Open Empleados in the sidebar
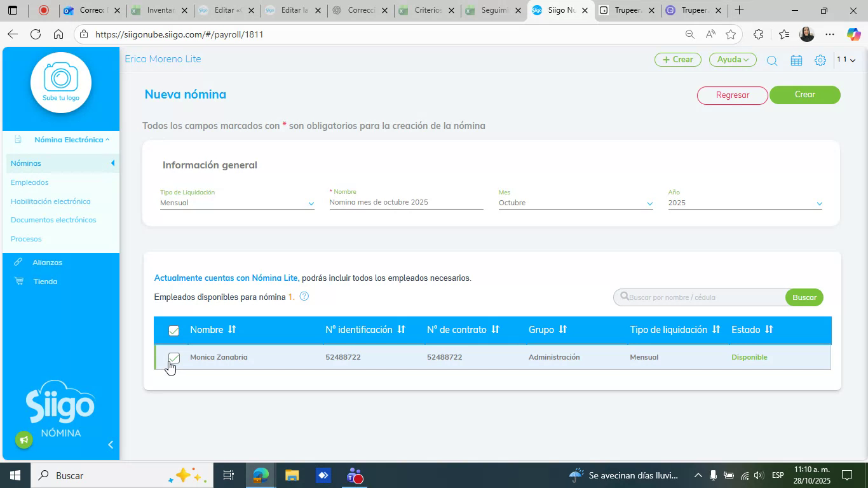Viewport: 868px width, 488px height. 29,182
